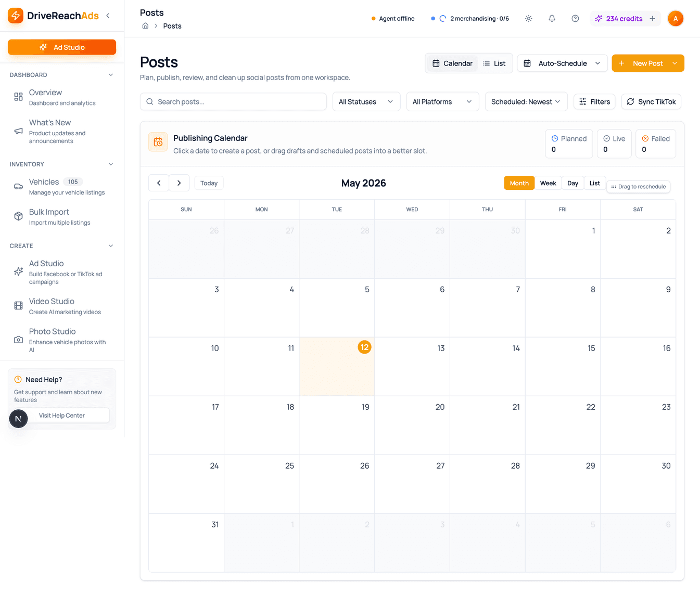Click the Agent offline status
Viewport: 700px width, 596px height.
[x=393, y=19]
